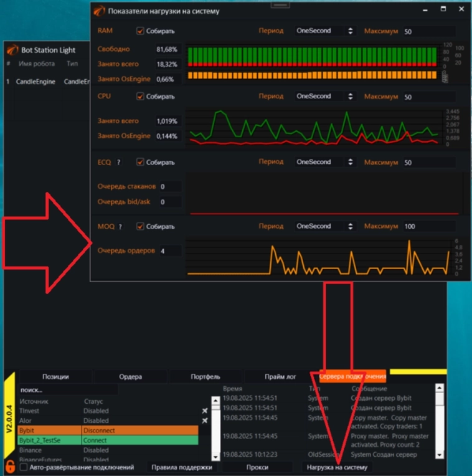Switch to the Ордера tab
The image size is (472, 476).
tap(130, 377)
